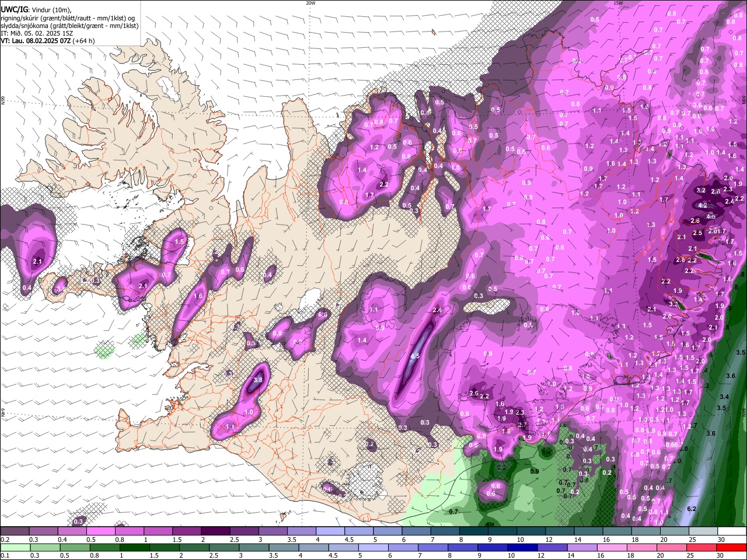Click the 'Vindur (10m)' label in the header
Viewport: 747px width, 560px height.
coord(51,9)
